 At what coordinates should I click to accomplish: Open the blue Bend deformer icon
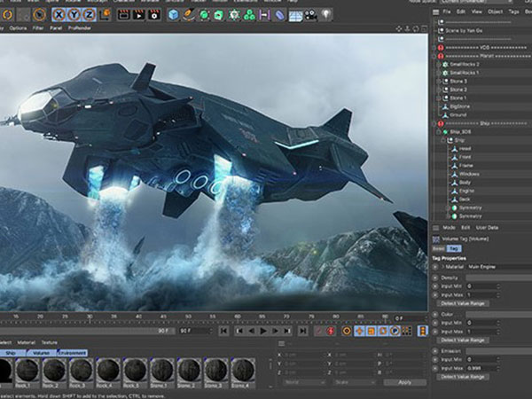pos(279,14)
